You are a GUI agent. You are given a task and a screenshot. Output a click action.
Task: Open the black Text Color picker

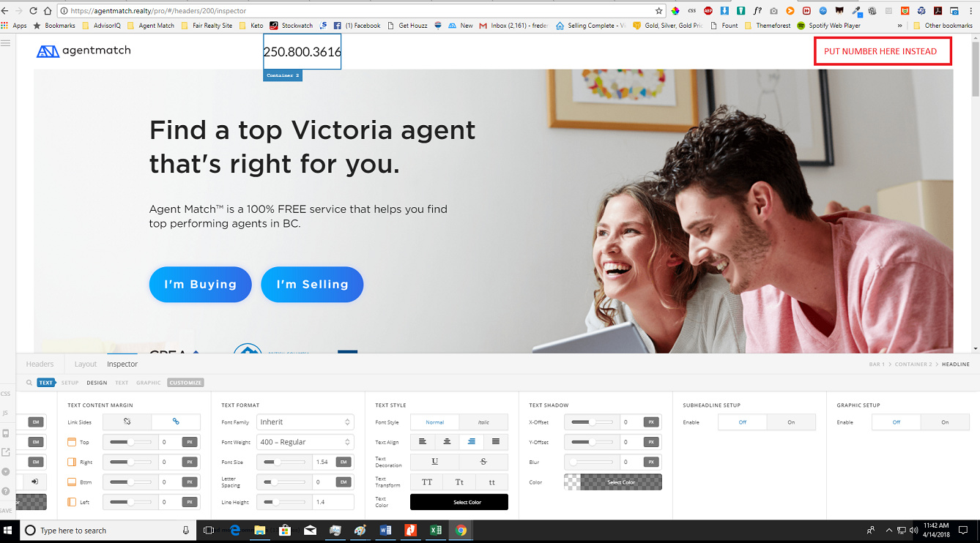coord(459,502)
